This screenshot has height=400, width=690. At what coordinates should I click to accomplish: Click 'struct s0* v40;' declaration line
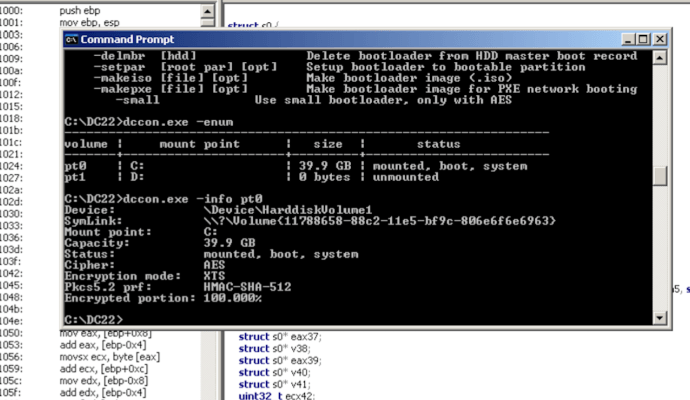click(x=275, y=372)
